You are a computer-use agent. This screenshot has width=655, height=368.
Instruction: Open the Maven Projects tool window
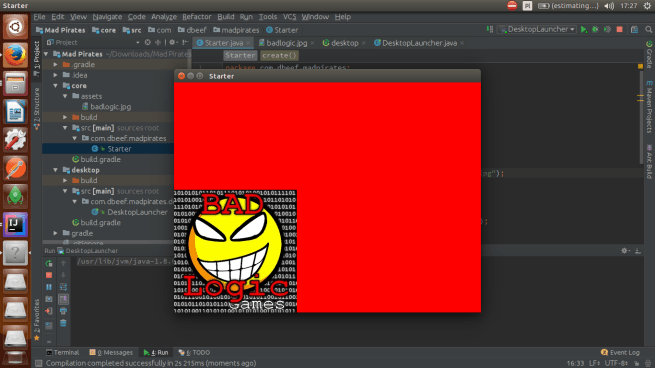pyautogui.click(x=649, y=107)
